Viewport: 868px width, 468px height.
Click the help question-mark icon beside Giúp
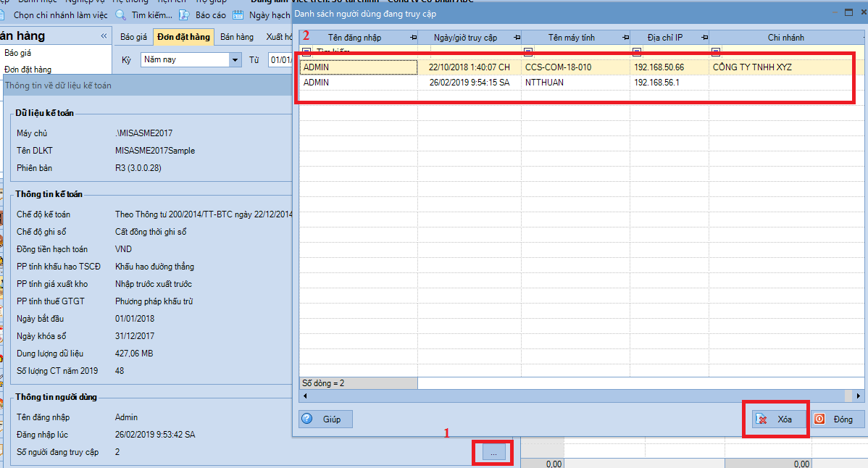(306, 419)
